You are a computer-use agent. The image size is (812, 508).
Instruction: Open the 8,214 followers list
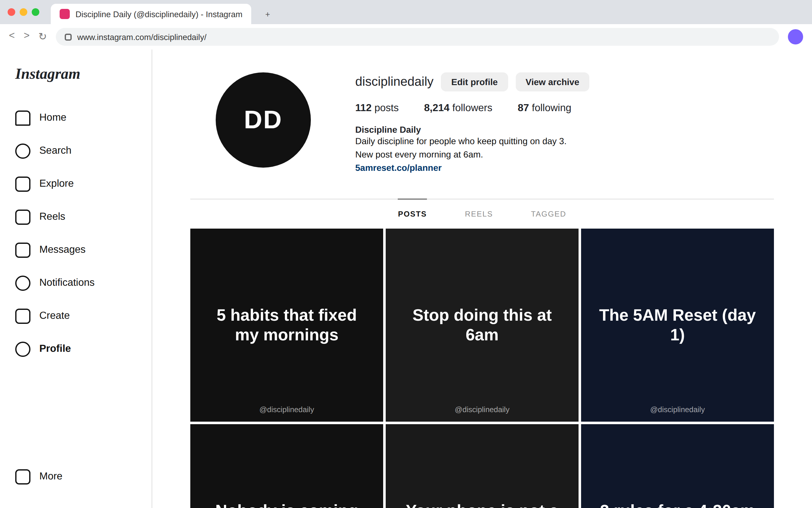click(x=458, y=108)
